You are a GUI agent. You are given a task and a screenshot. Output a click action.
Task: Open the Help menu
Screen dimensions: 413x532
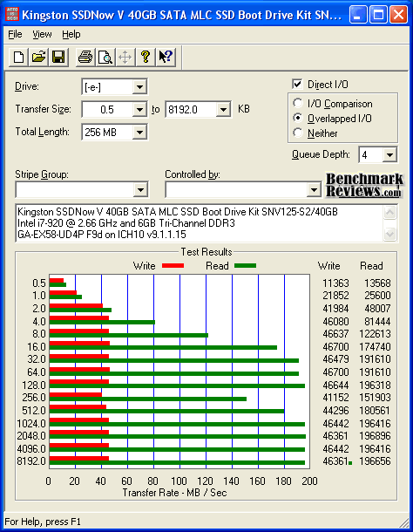(x=71, y=34)
